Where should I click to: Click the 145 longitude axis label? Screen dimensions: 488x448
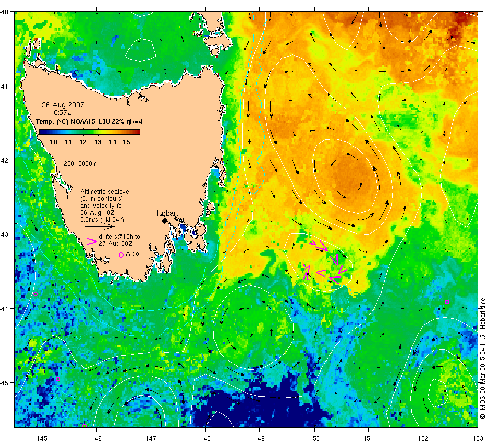[x=42, y=439]
